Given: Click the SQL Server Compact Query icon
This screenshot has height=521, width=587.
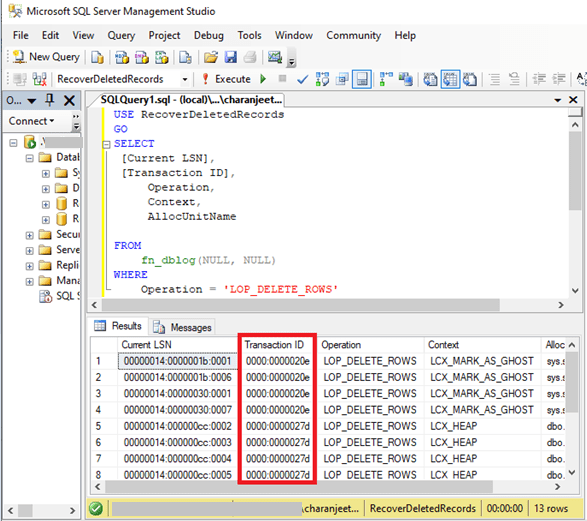Looking at the screenshot, I should click(185, 57).
